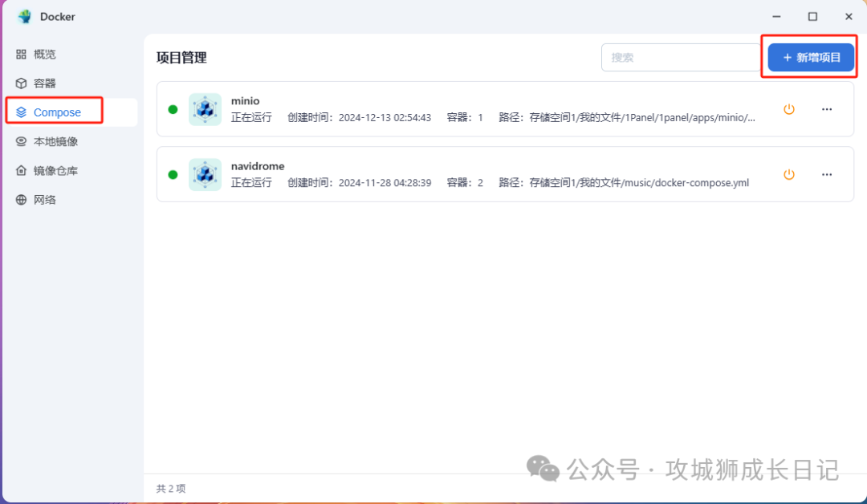Click the 容器 cube icon in sidebar
This screenshot has width=867, height=504.
point(21,83)
